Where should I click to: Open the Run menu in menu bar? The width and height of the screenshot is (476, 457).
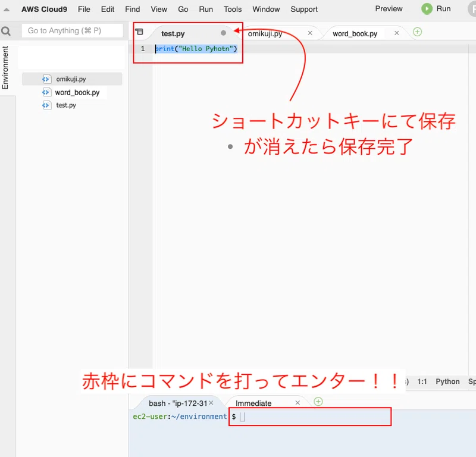tap(206, 10)
